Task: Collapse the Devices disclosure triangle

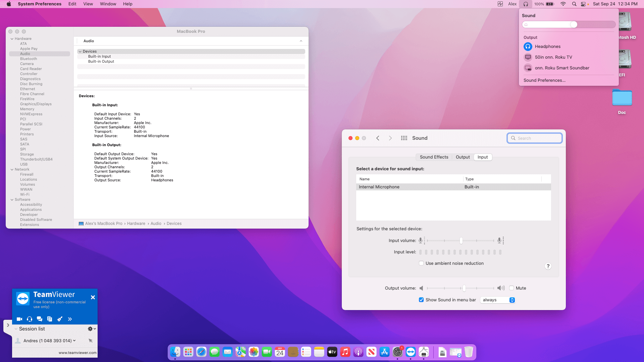Action: tap(80, 52)
